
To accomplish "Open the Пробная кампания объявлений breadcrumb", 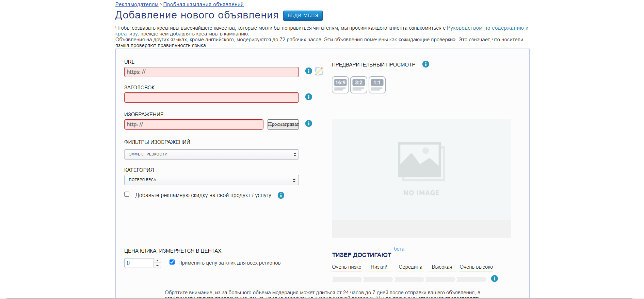I will [203, 4].
